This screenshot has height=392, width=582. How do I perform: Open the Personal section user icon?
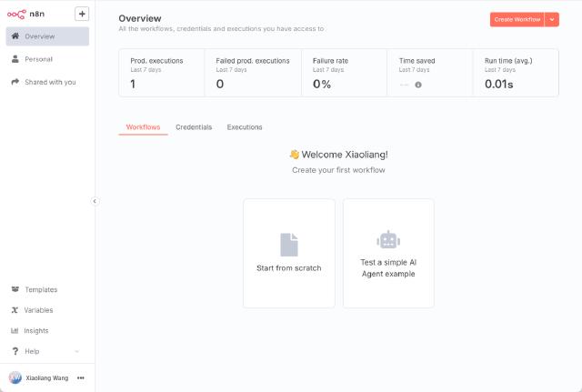pos(15,59)
